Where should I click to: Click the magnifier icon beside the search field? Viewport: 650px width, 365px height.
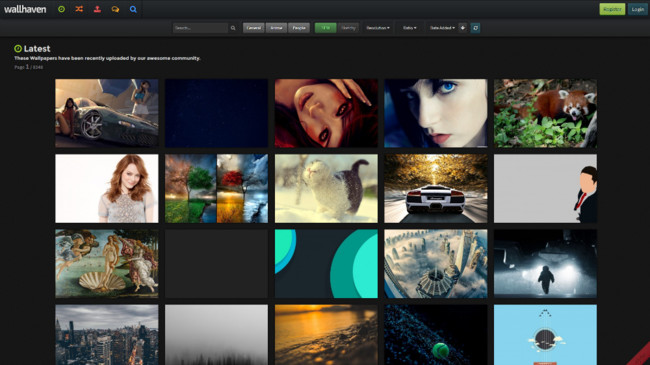click(233, 28)
